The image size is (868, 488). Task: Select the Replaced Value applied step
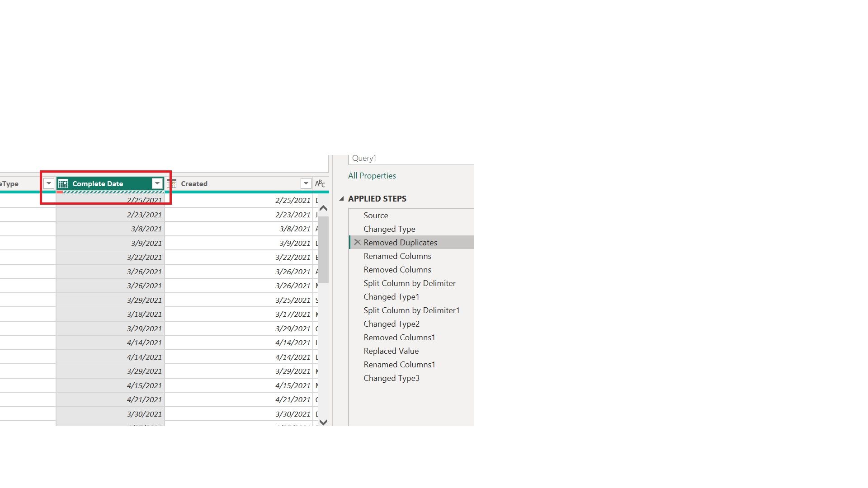point(411,351)
